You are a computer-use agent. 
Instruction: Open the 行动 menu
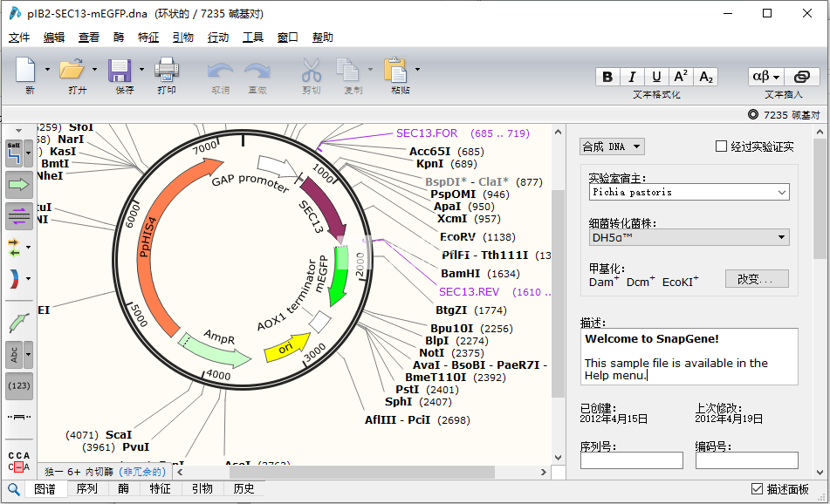pos(218,37)
